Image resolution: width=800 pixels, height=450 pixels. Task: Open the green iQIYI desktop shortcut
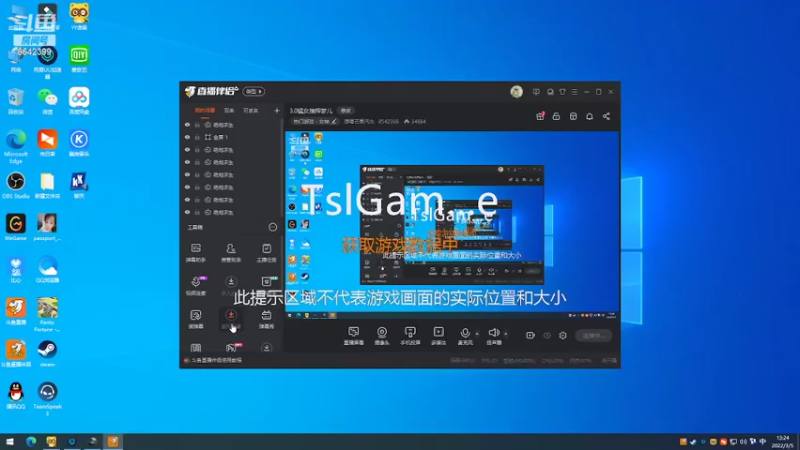pyautogui.click(x=79, y=58)
